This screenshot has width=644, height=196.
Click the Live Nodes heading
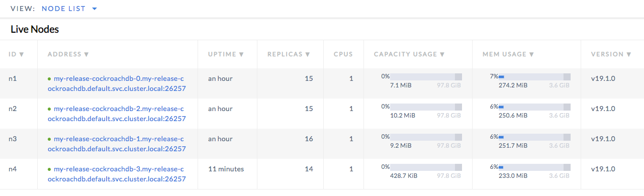[35, 30]
